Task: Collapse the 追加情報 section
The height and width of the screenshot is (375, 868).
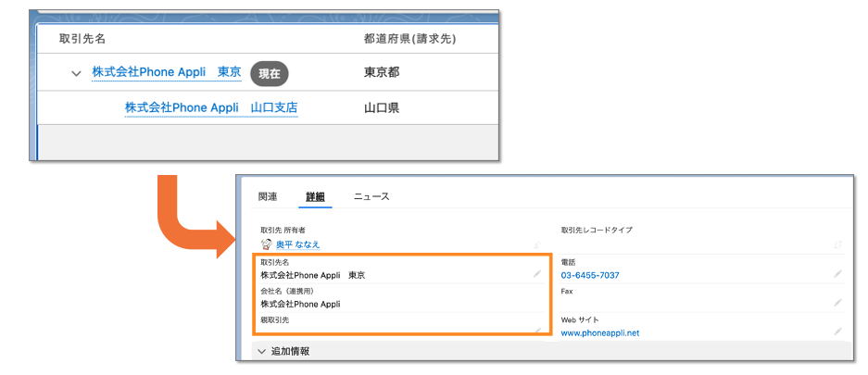Action: [x=262, y=351]
